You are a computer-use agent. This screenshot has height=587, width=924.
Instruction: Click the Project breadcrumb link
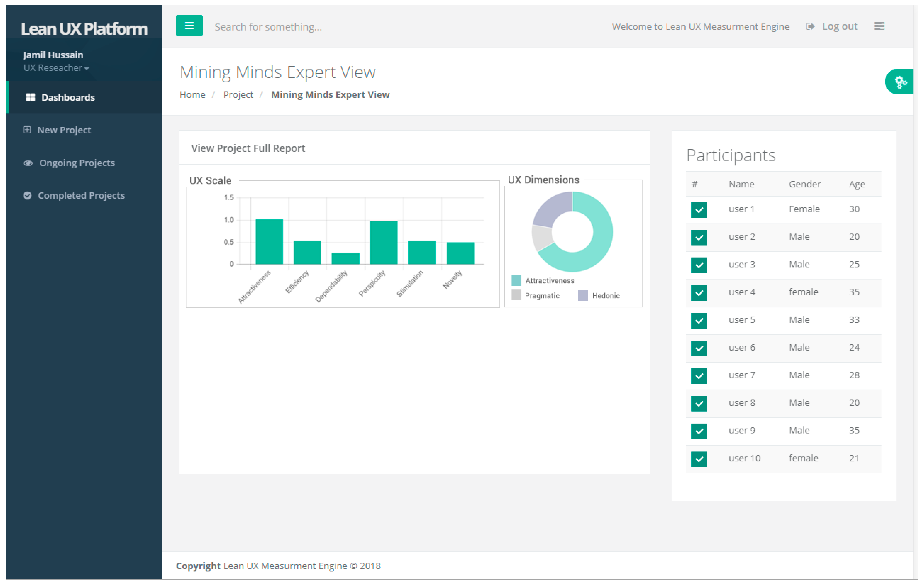pyautogui.click(x=238, y=95)
